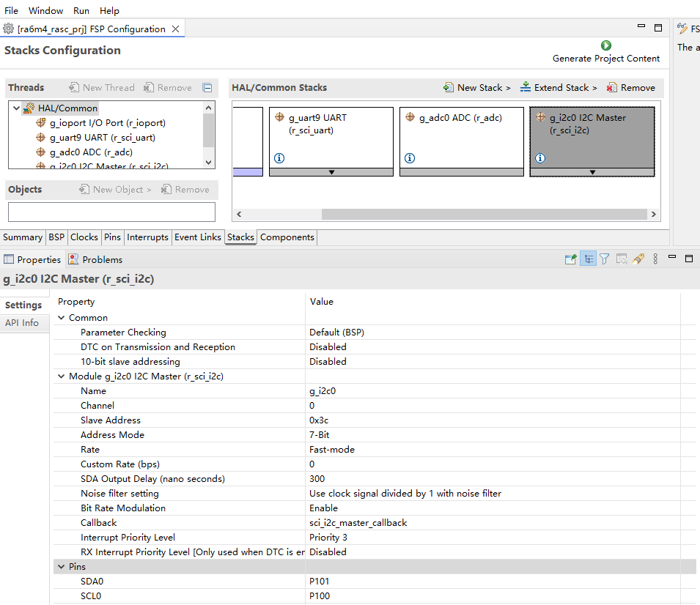Open info icon on g_uart9 UART stack block

coord(279,158)
